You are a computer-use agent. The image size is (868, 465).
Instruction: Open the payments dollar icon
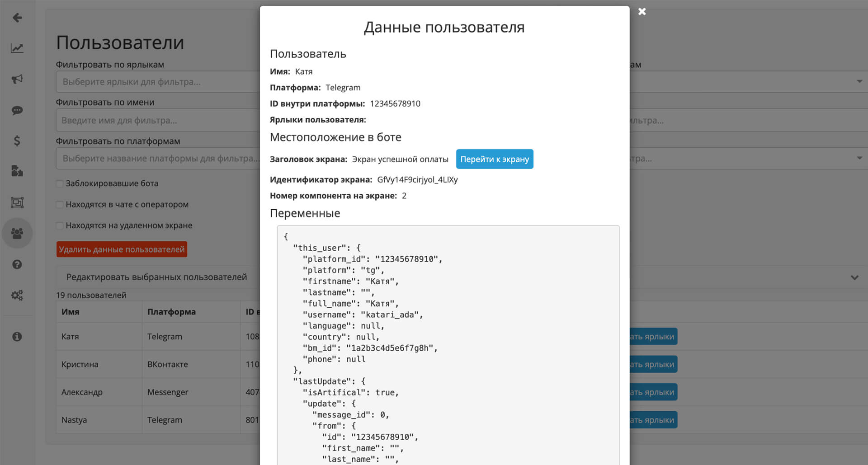coord(17,141)
